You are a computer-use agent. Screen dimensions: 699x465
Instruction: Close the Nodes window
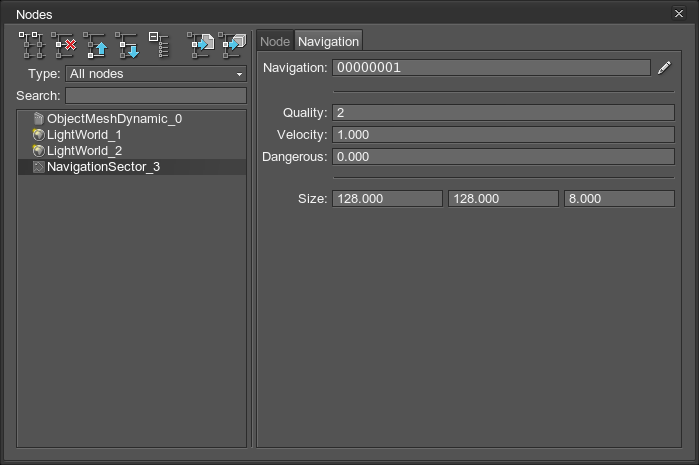tap(680, 13)
